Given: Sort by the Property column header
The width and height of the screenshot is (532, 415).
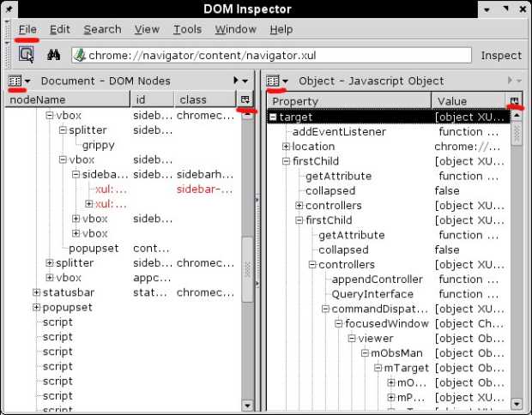Looking at the screenshot, I should (x=349, y=101).
